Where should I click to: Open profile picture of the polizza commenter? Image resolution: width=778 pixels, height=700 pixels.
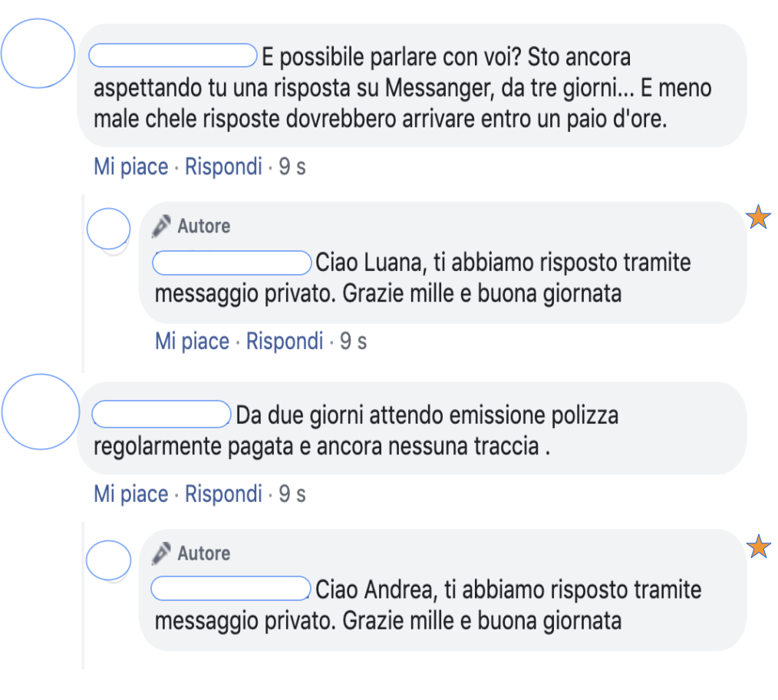[x=40, y=412]
